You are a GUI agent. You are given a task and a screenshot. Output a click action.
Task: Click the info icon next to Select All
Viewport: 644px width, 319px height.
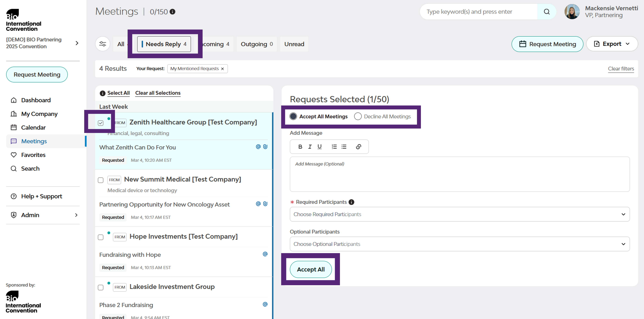pyautogui.click(x=102, y=93)
